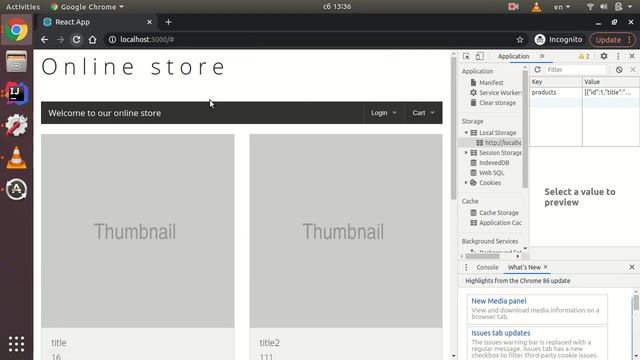The width and height of the screenshot is (640, 360).
Task: Close the What's New tab
Action: click(546, 267)
